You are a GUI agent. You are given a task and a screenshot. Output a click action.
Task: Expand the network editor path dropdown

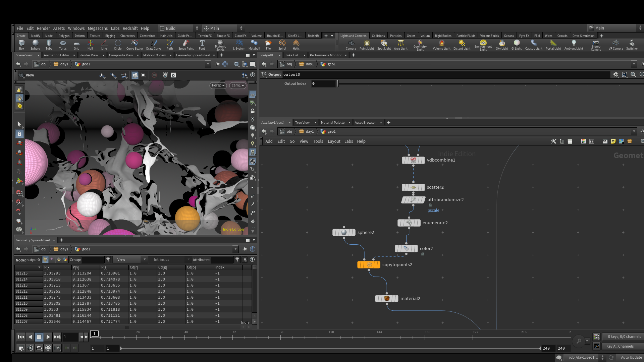[634, 131]
